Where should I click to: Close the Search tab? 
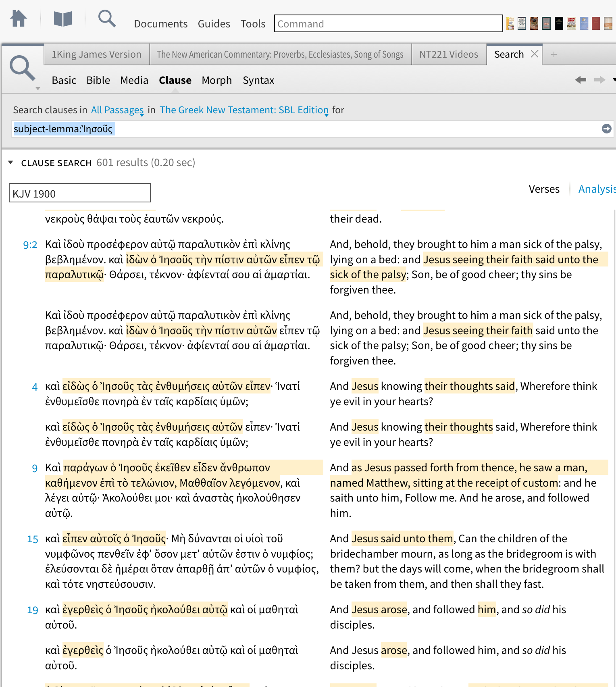(535, 54)
